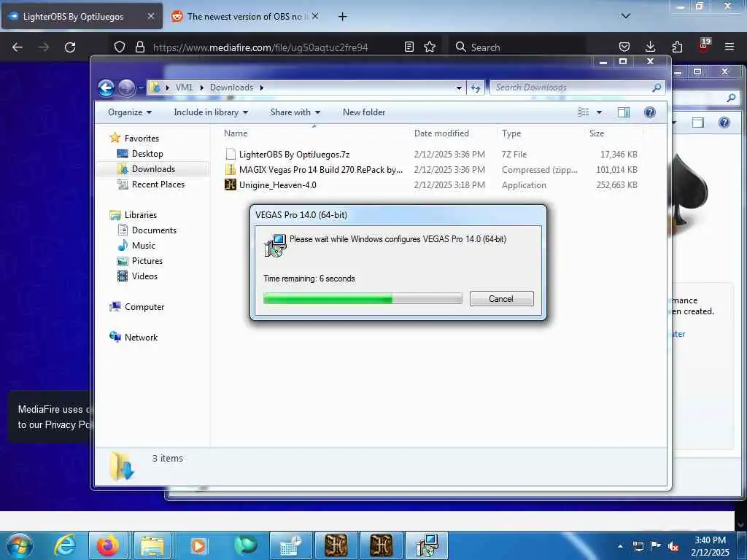Viewport: 747px width, 560px height.
Task: Open address bar history dropdown in Explorer
Action: tap(459, 87)
